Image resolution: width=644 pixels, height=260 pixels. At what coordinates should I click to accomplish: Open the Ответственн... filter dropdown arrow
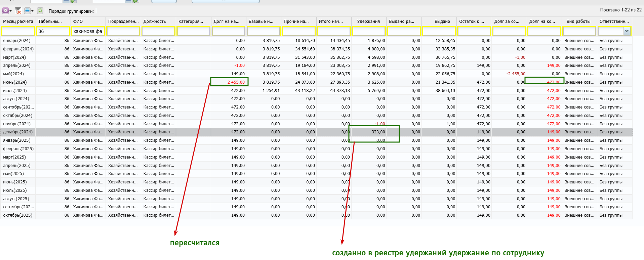627,31
